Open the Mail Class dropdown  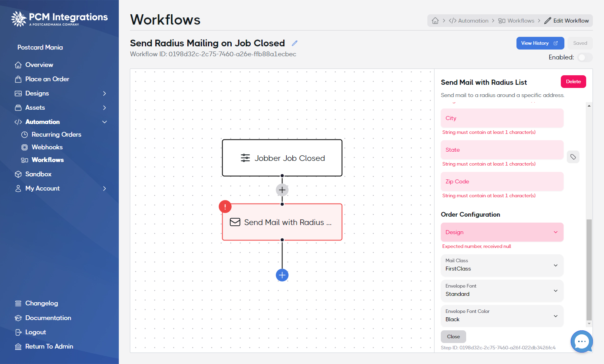pyautogui.click(x=502, y=265)
